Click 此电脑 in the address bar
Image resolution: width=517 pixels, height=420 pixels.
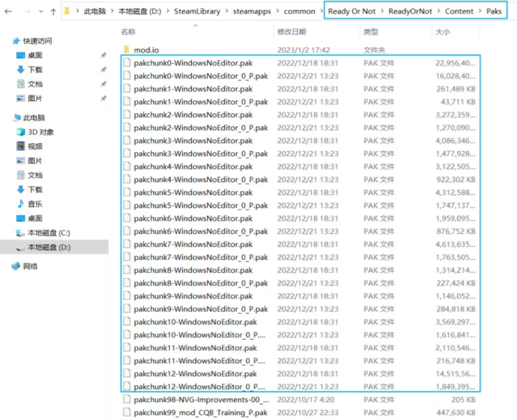pos(95,11)
